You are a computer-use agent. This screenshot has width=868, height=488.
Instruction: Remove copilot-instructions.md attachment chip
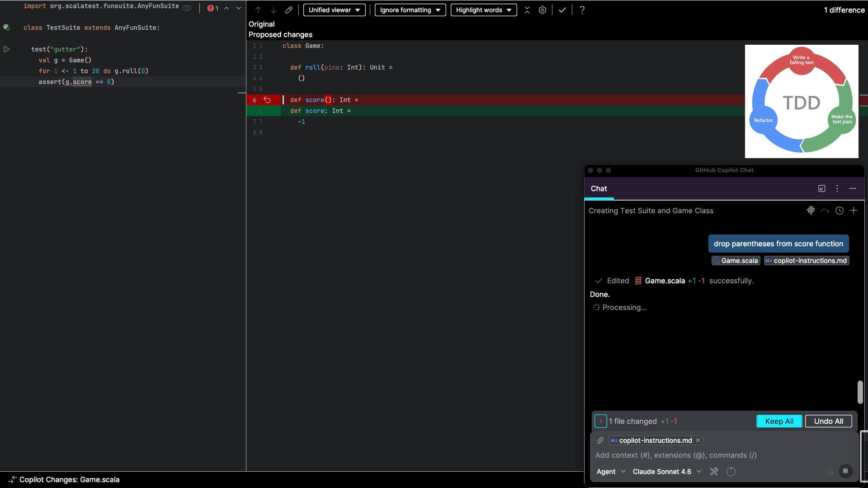tap(698, 441)
